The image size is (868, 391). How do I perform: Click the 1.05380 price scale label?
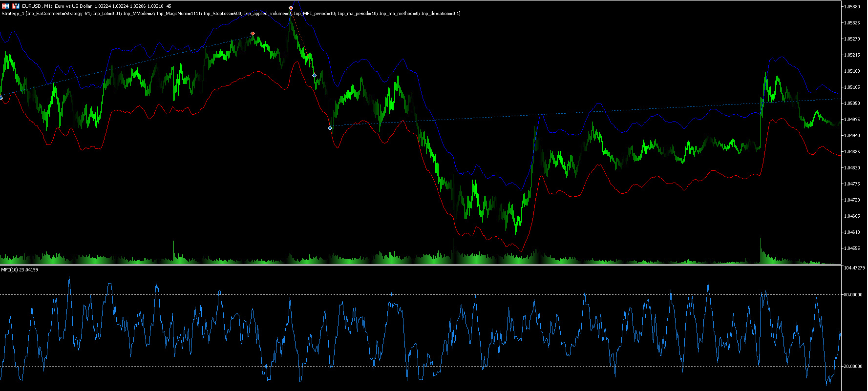click(x=852, y=7)
